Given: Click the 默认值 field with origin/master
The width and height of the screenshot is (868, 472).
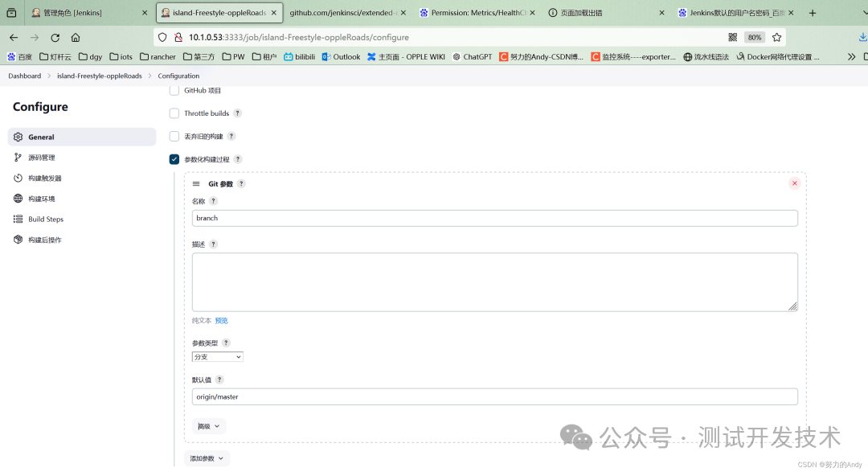Looking at the screenshot, I should [495, 396].
